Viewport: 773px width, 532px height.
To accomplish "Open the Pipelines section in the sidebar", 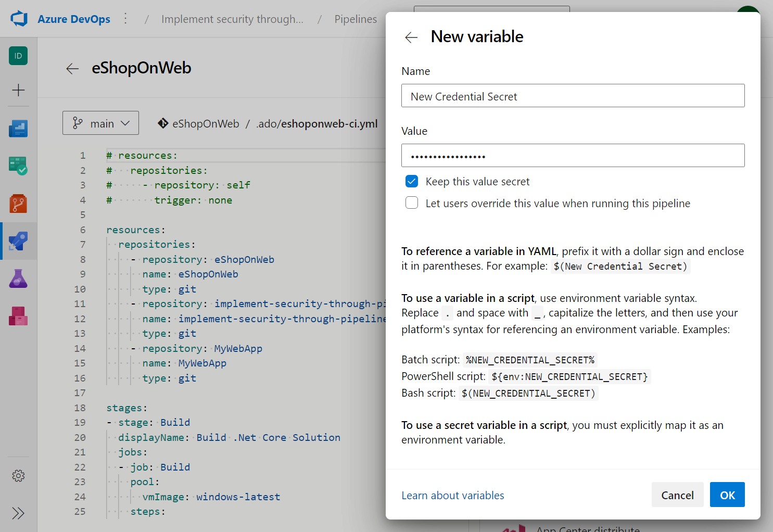I will tap(18, 241).
